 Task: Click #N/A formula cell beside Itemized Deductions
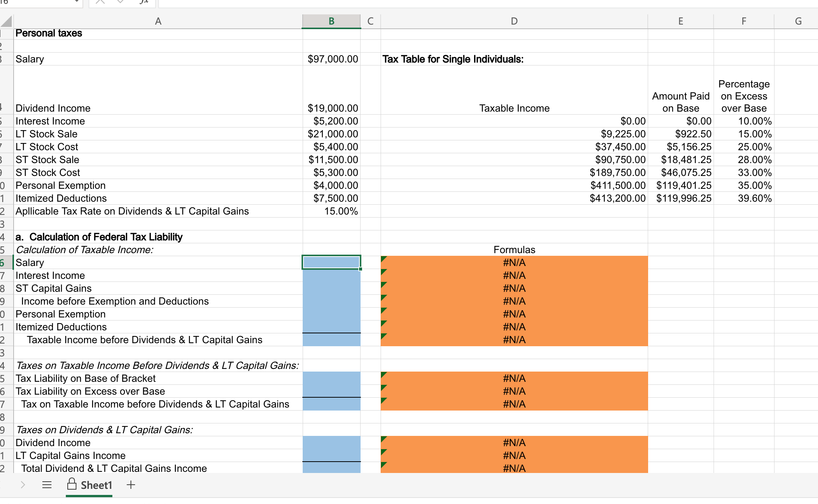coord(514,327)
